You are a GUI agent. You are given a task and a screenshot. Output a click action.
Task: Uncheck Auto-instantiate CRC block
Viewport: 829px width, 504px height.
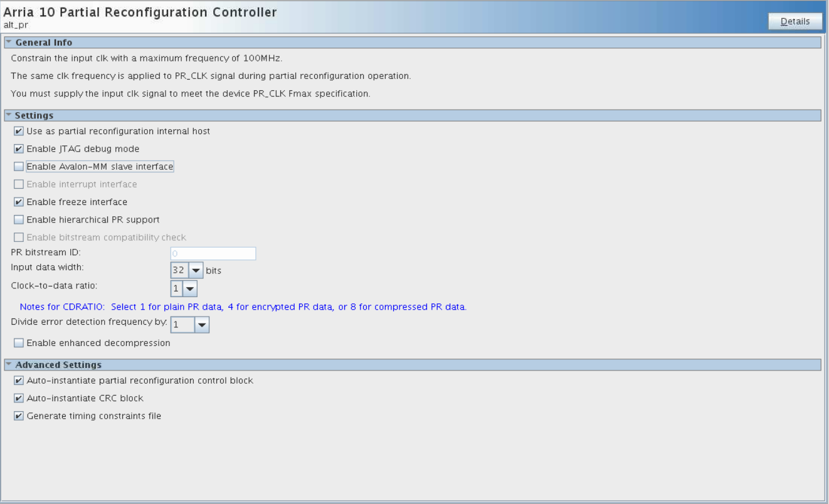tap(19, 398)
